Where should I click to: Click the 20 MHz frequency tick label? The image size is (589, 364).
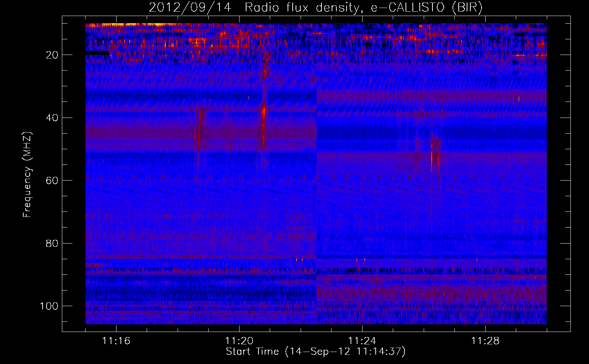[52, 55]
